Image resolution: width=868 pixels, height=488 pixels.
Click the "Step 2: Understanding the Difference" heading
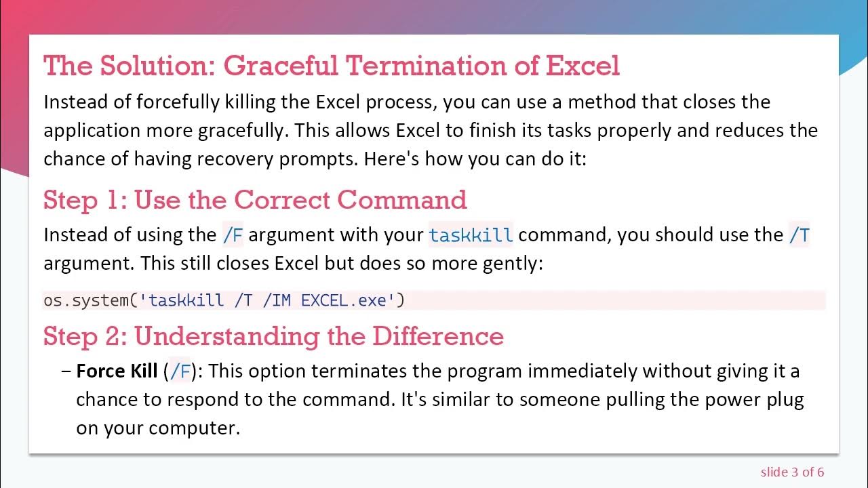click(x=273, y=336)
